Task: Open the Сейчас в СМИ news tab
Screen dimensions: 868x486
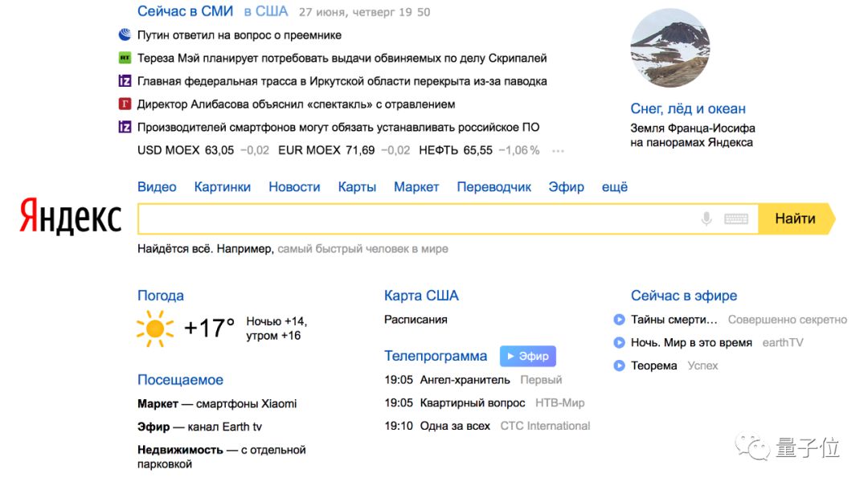Action: coord(185,12)
